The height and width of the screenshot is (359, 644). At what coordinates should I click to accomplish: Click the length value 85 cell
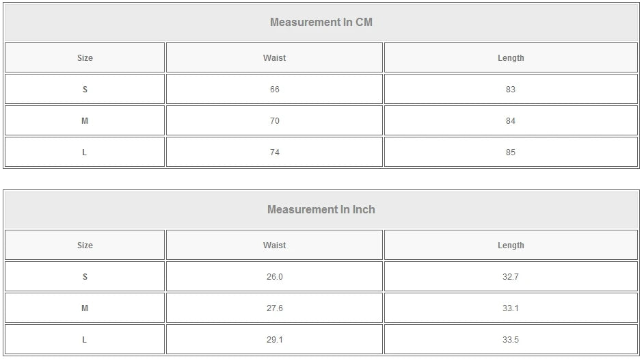(x=511, y=152)
